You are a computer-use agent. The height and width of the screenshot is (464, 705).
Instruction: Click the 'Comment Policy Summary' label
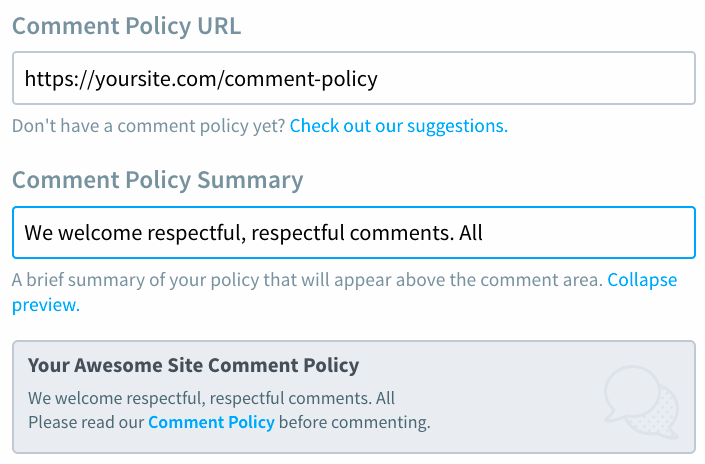[157, 180]
